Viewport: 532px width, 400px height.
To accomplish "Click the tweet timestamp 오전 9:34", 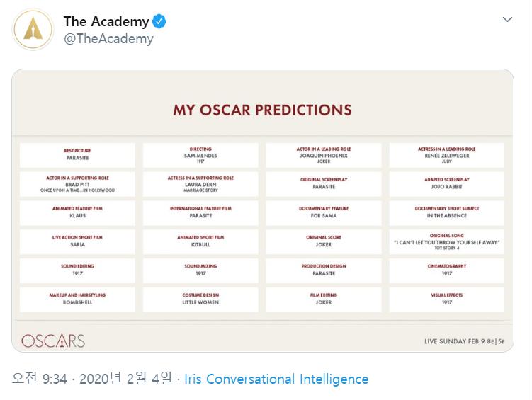I will [40, 379].
